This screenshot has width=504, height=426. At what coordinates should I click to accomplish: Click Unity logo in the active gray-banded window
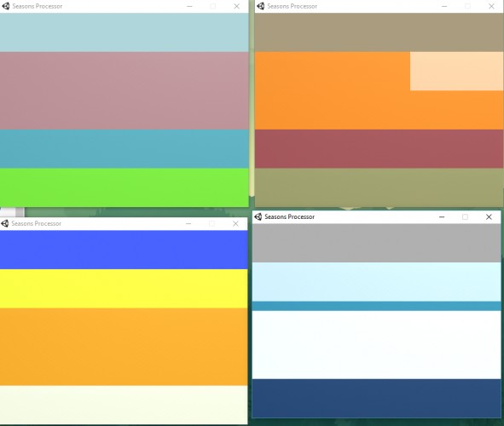[x=258, y=216]
